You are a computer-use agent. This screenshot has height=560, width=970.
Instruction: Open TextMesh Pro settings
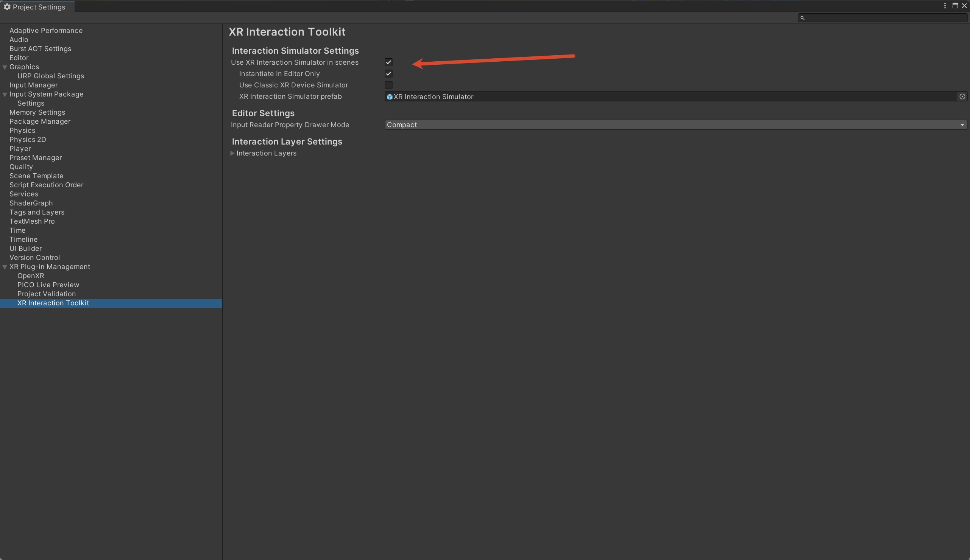pyautogui.click(x=32, y=221)
